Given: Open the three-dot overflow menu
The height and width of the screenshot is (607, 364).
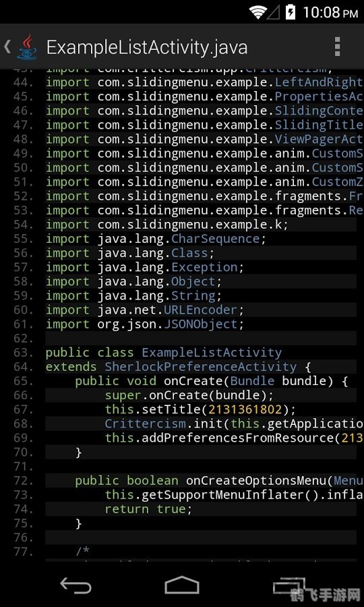Looking at the screenshot, I should 337,47.
